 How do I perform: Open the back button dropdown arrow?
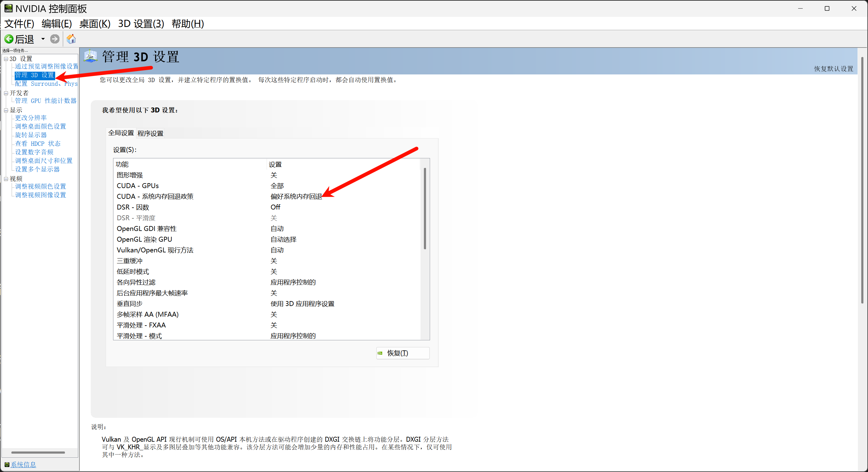click(43, 39)
